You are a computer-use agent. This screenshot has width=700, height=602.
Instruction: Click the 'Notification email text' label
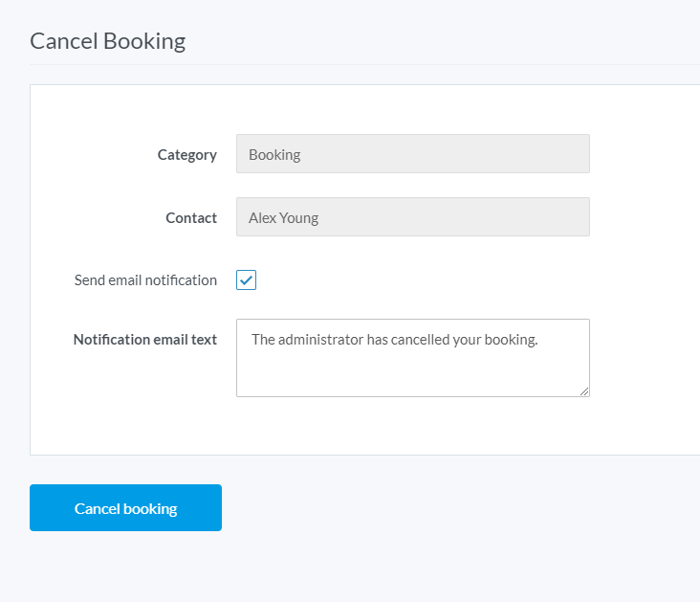point(144,339)
